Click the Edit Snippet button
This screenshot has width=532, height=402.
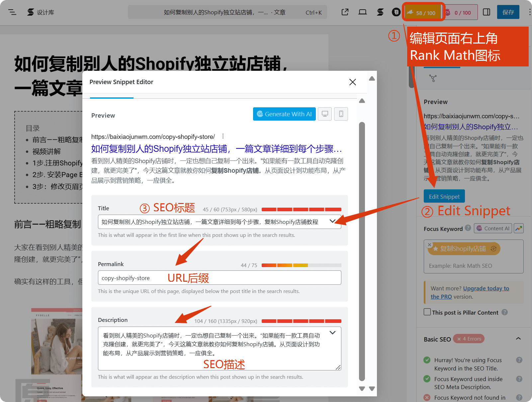[444, 196]
